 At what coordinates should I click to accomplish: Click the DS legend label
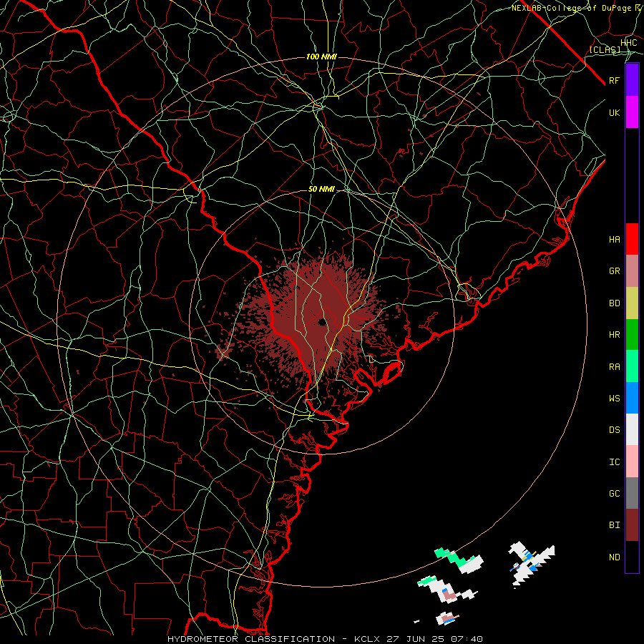tap(614, 430)
